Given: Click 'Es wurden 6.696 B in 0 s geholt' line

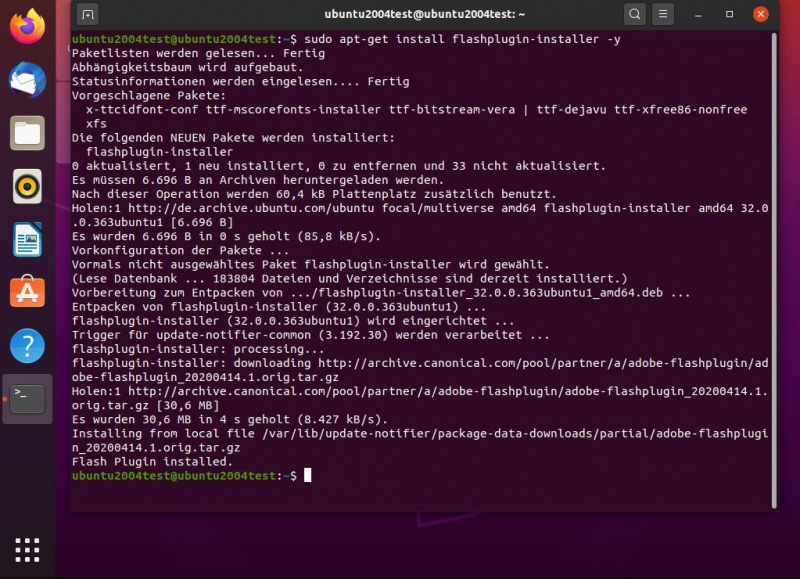Looking at the screenshot, I should (x=226, y=237).
